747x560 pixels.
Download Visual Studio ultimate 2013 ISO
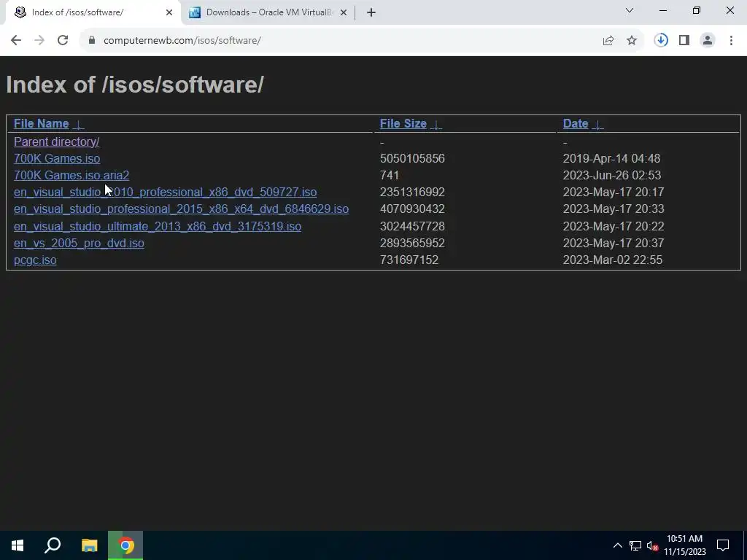pos(158,226)
